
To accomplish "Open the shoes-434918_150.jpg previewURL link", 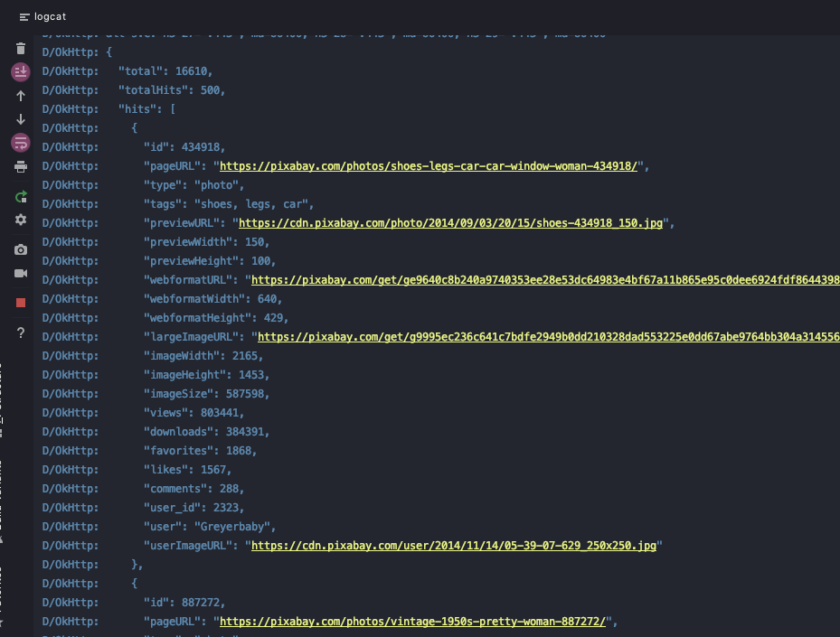I will 450,222.
